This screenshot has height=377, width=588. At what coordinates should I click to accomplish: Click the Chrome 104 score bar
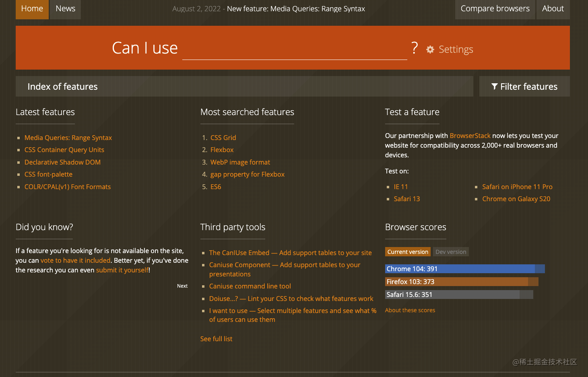(465, 269)
